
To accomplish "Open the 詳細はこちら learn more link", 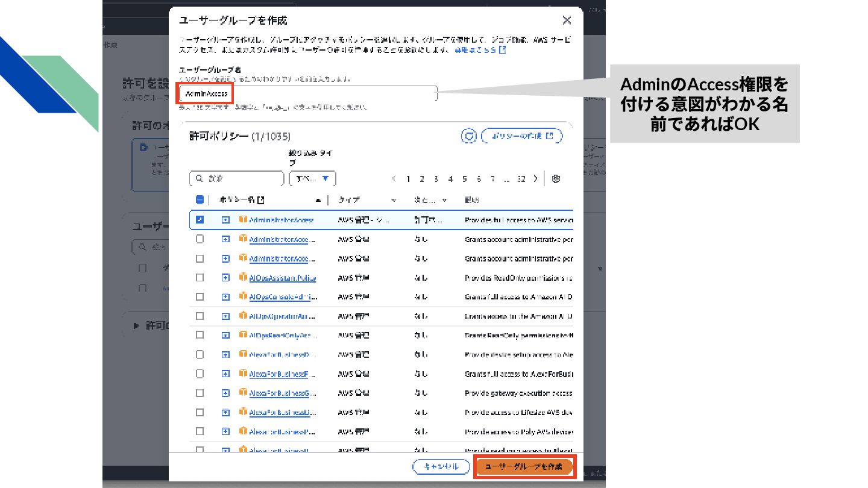I will (480, 50).
